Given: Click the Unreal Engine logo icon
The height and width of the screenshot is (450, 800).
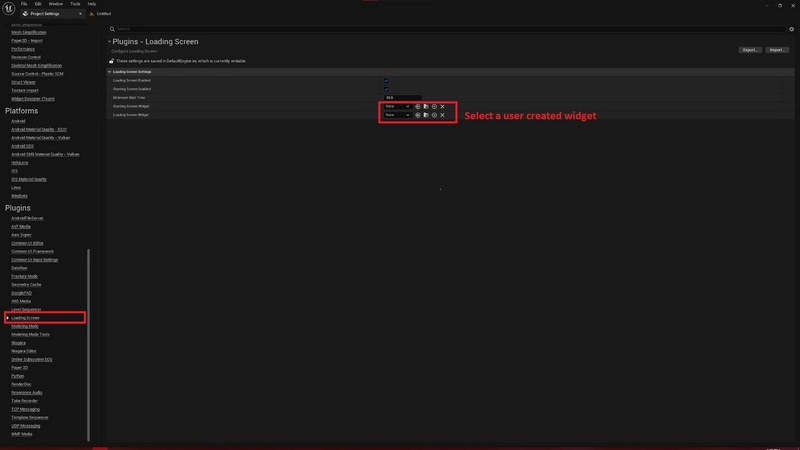Looking at the screenshot, I should [x=9, y=9].
